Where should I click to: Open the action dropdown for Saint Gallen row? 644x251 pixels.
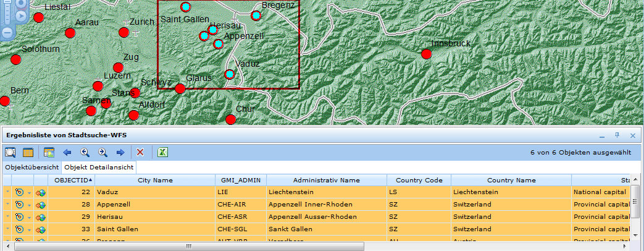pyautogui.click(x=29, y=229)
